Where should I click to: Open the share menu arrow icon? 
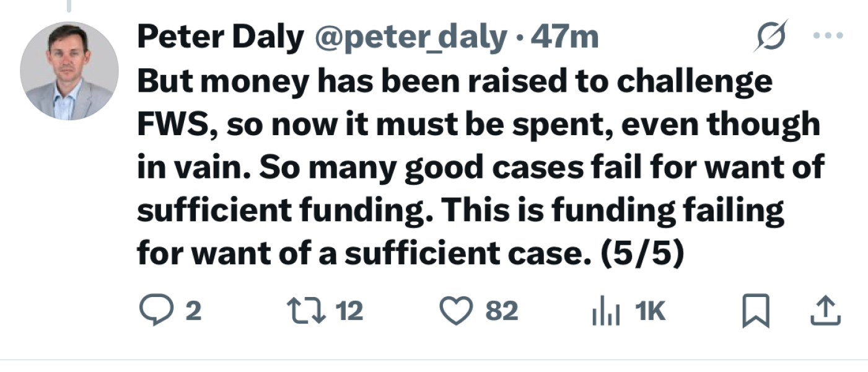pos(826,311)
